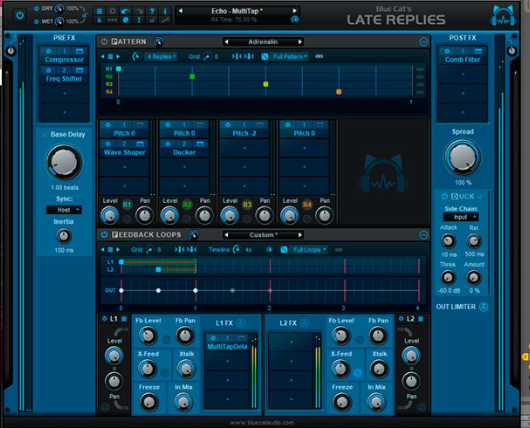This screenshot has height=428, width=530.
Task: Toggle the FEEDBACK LOOPS section power button
Action: 104,235
